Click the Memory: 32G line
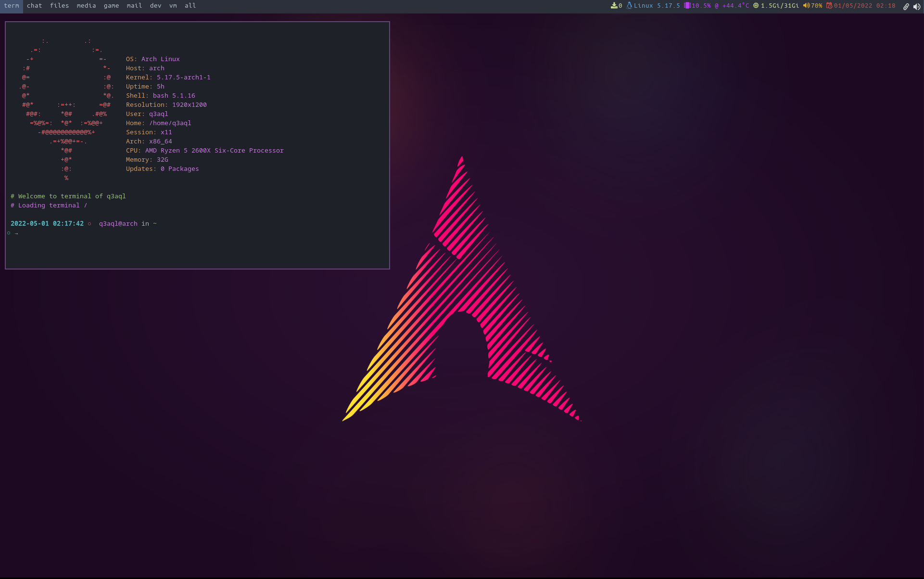This screenshot has height=579, width=924. click(x=147, y=160)
